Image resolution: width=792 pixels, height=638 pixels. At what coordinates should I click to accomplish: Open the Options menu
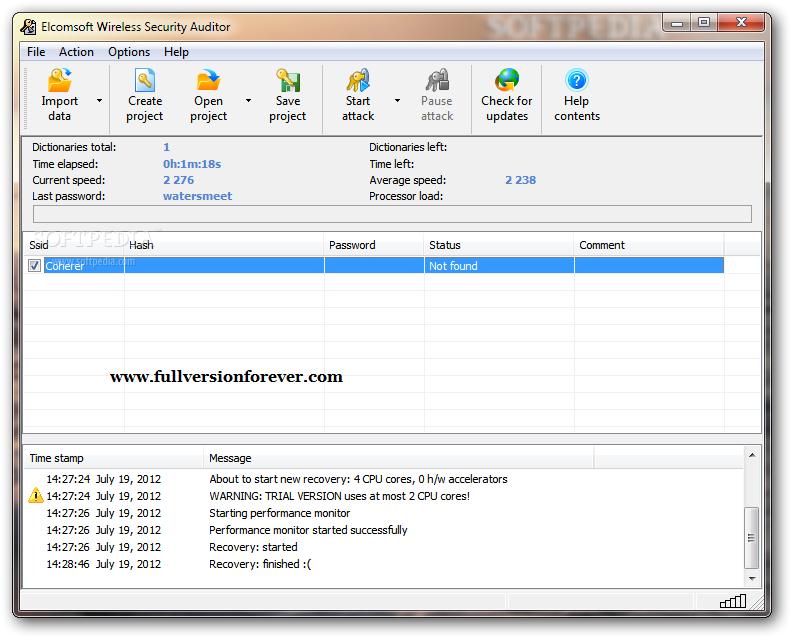tap(129, 52)
